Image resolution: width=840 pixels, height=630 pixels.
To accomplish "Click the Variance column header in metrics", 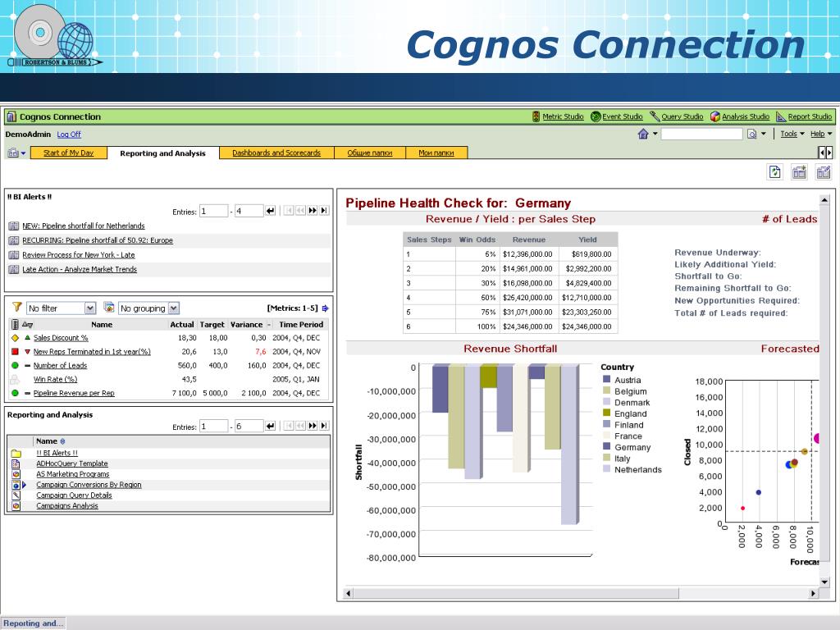I will [x=246, y=325].
